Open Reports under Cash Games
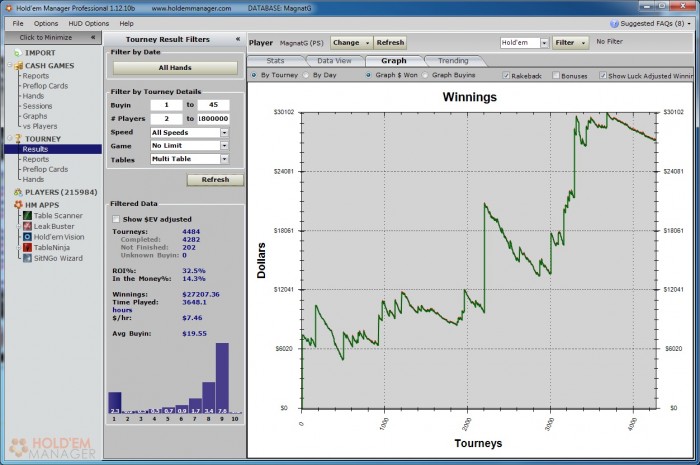Image resolution: width=700 pixels, height=465 pixels. 36,76
